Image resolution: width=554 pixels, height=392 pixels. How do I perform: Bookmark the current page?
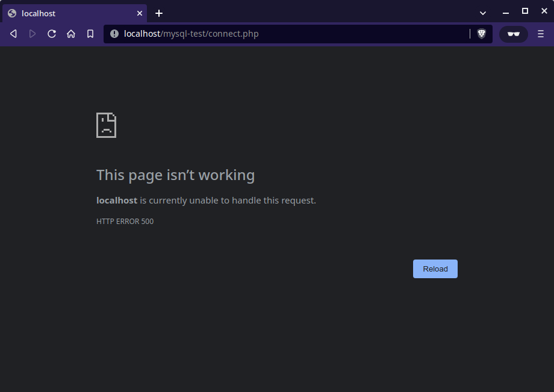(x=90, y=34)
